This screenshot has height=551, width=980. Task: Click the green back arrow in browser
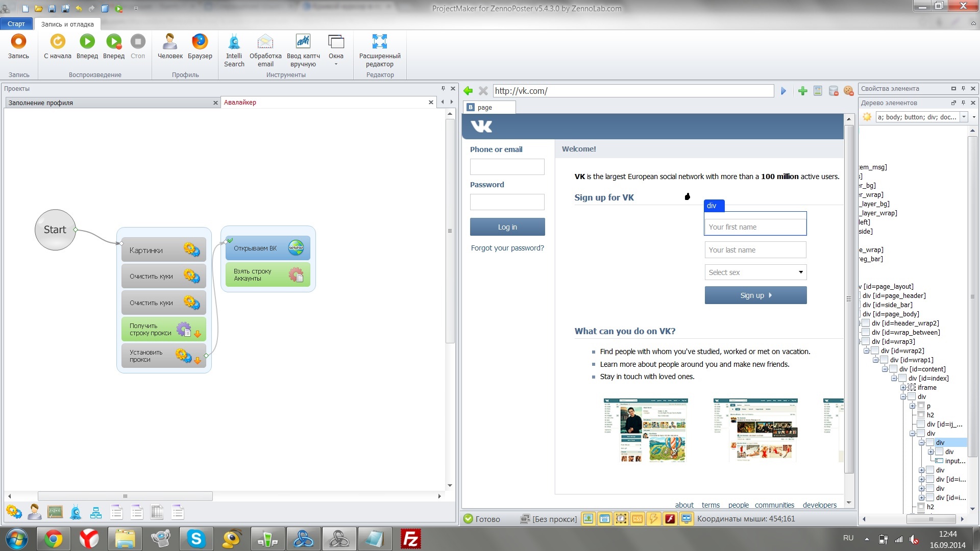468,91
